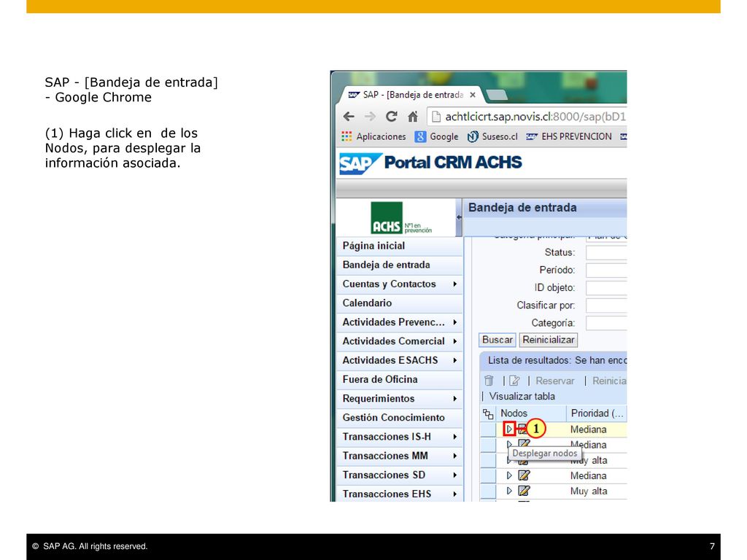Viewport: 747px width, 560px height.
Task: Click Visualizar tabla link
Action: pos(522,397)
